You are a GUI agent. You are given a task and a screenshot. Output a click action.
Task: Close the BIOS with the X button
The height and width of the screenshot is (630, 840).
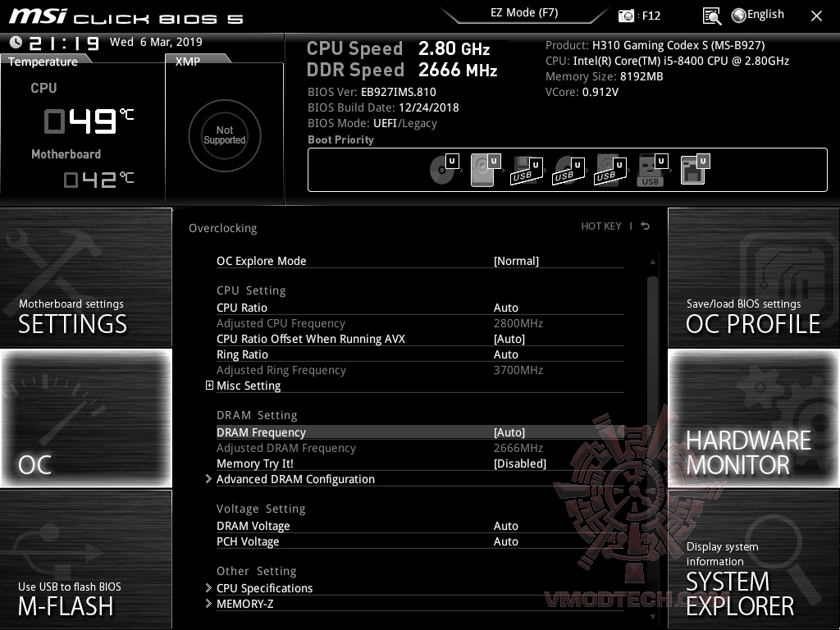click(x=816, y=16)
